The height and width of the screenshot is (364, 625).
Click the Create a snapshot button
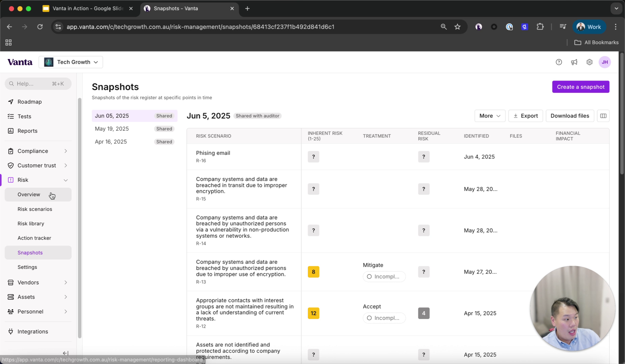coord(580,87)
